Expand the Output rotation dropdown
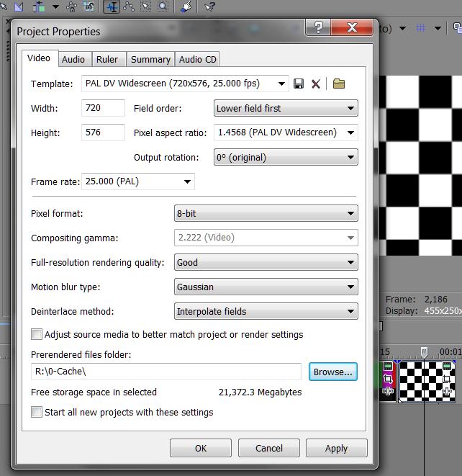 (286, 157)
